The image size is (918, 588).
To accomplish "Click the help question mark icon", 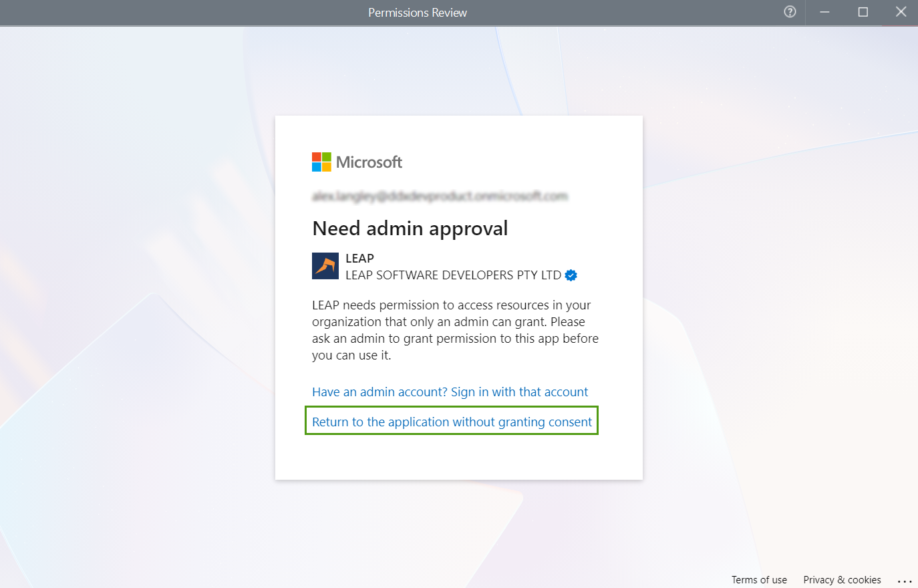I will click(x=790, y=12).
